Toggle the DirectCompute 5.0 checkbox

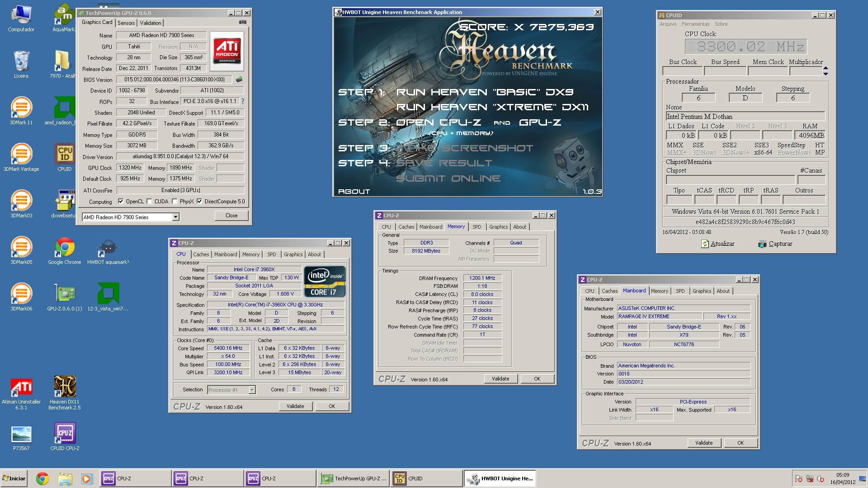coord(199,202)
